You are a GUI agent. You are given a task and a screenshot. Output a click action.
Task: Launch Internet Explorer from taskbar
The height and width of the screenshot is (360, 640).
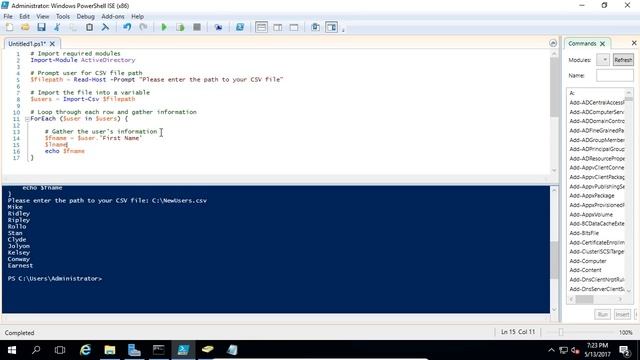85,350
